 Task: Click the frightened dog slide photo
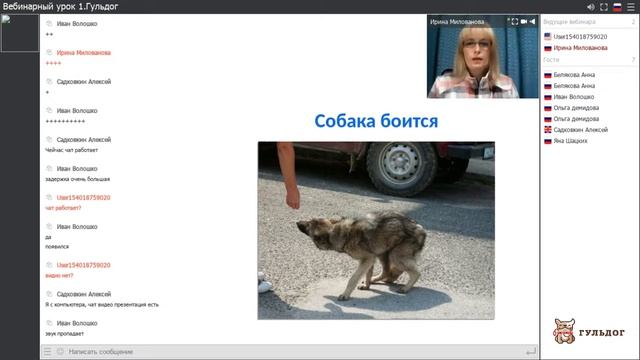[x=376, y=231]
